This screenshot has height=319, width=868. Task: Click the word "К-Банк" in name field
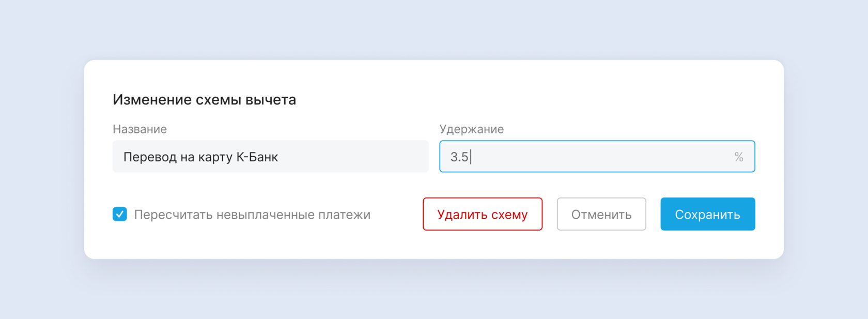[x=257, y=157]
